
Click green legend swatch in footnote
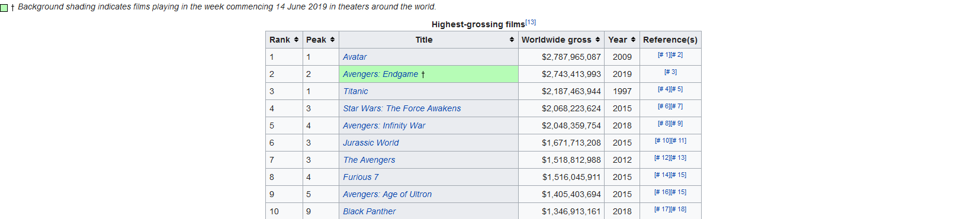tap(4, 8)
